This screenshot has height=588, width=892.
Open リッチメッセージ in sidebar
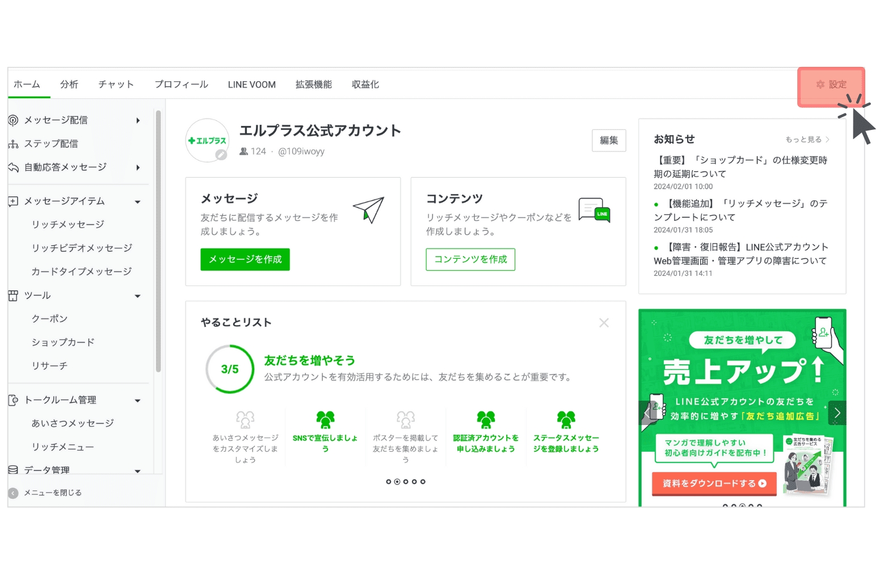(x=68, y=225)
